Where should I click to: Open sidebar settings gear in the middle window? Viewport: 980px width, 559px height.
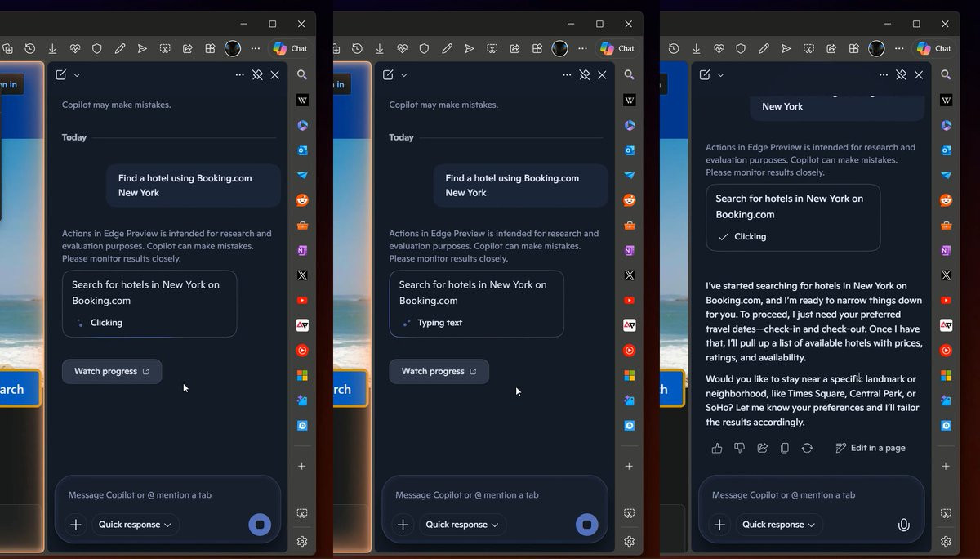click(x=630, y=541)
